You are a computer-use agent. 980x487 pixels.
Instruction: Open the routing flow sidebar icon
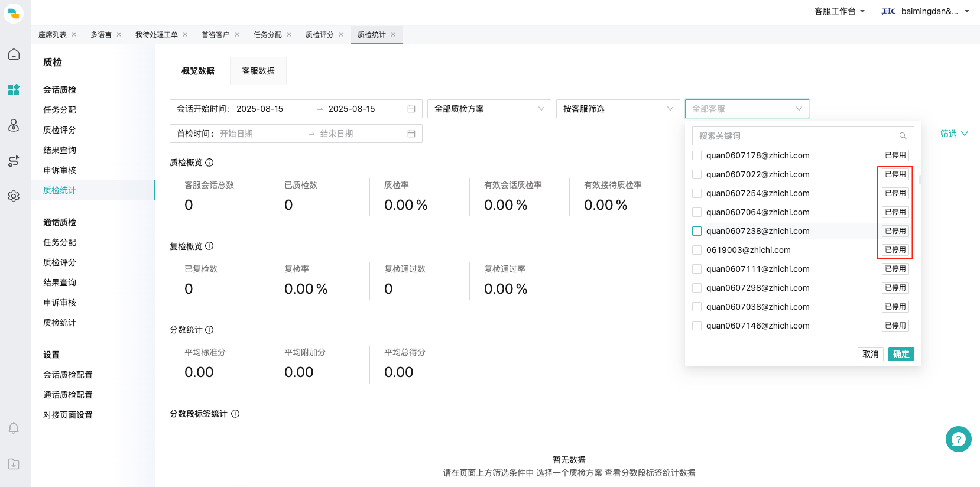coord(14,161)
